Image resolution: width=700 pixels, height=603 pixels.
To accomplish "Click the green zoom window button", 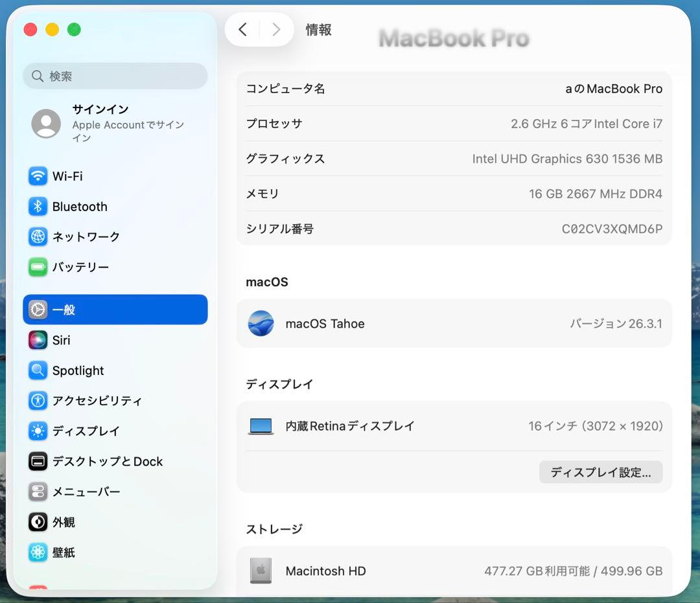I will click(74, 29).
